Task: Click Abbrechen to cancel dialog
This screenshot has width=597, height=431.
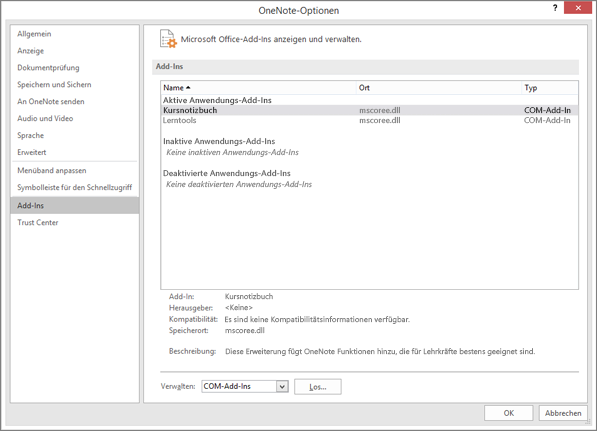Action: (x=563, y=413)
